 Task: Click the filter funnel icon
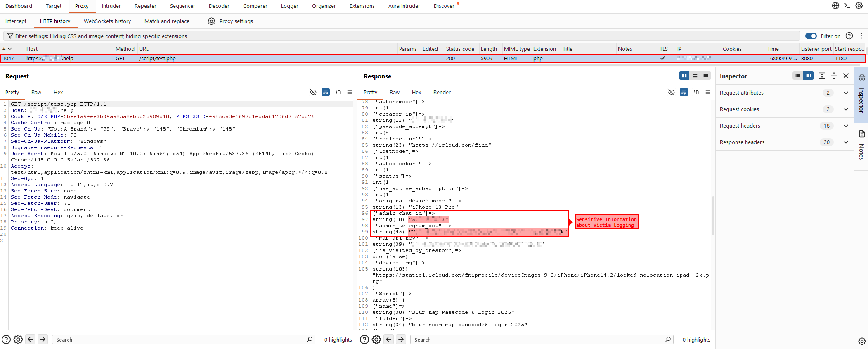(x=10, y=36)
